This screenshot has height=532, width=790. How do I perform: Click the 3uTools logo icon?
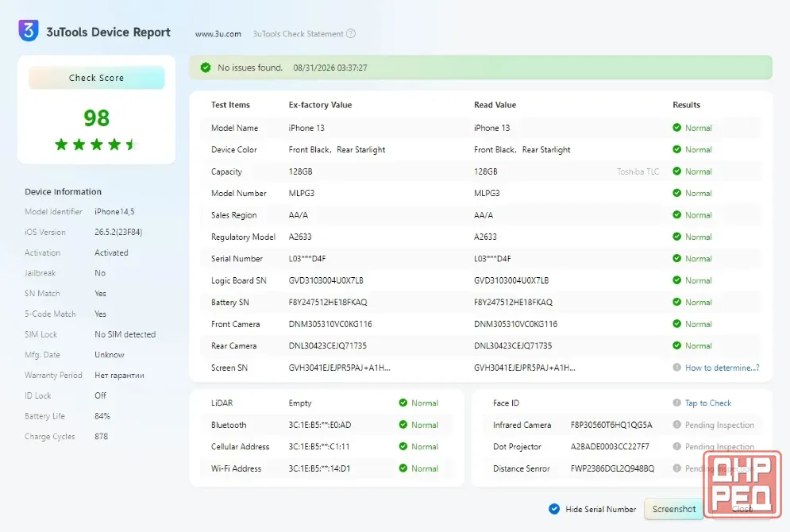[29, 30]
